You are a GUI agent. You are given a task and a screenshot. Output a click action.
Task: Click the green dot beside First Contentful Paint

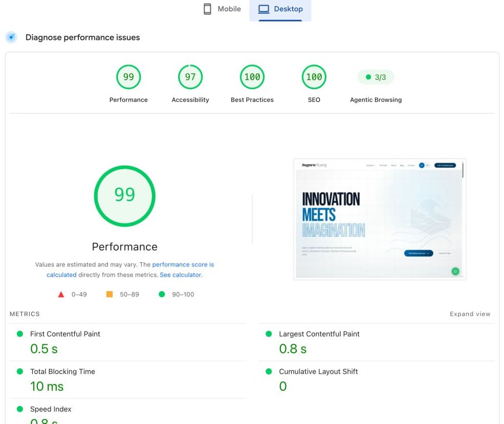pyautogui.click(x=20, y=334)
